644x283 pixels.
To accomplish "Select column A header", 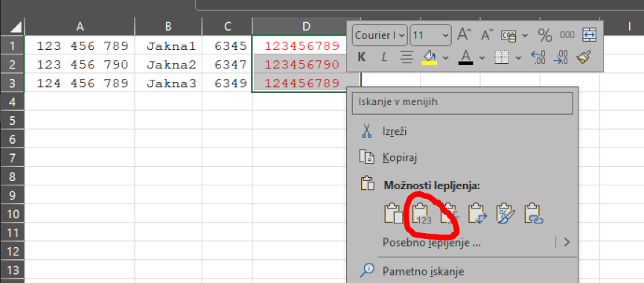I will pos(80,27).
